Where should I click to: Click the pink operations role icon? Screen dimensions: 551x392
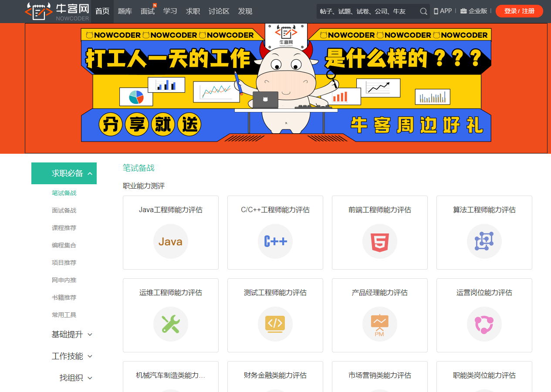tap(484, 324)
